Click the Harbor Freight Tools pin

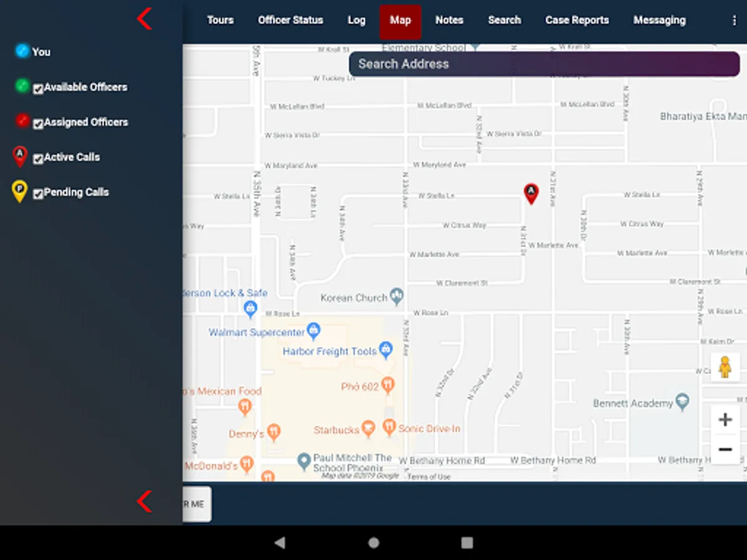click(386, 349)
